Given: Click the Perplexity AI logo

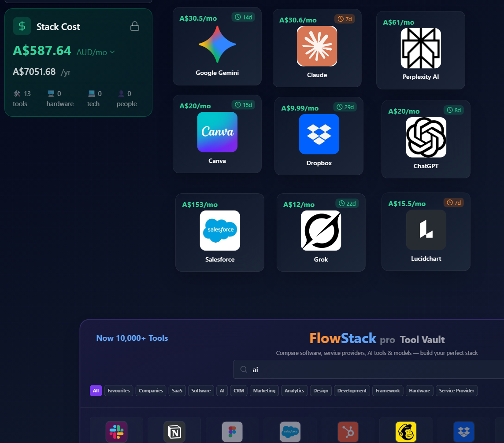Looking at the screenshot, I should [x=420, y=48].
